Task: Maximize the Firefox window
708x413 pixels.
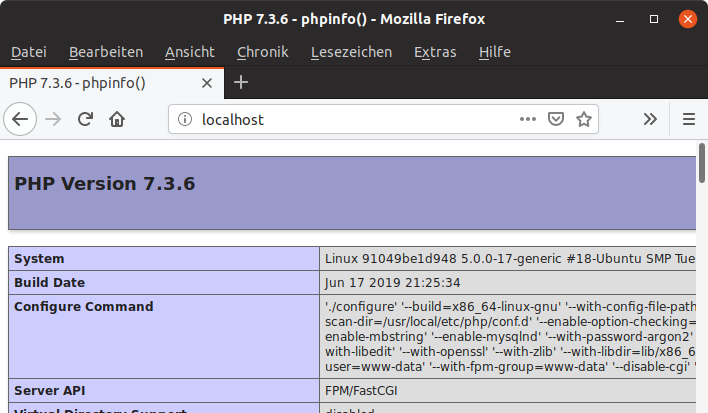Action: tap(654, 19)
